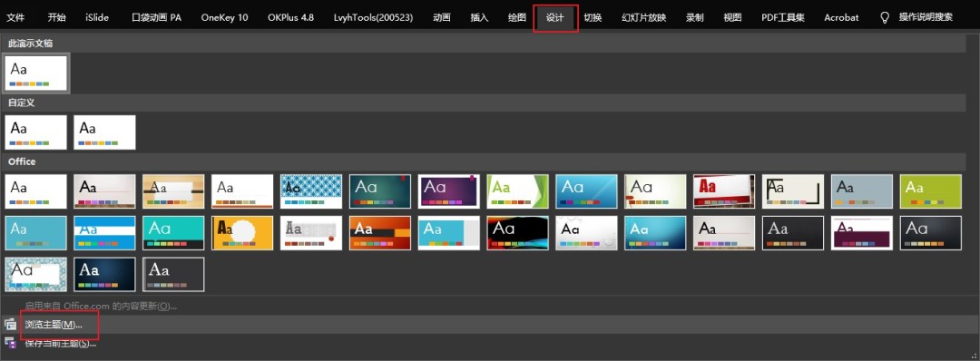Click the 操作说明搜索 search box
980x361 pixels.
coord(926,17)
